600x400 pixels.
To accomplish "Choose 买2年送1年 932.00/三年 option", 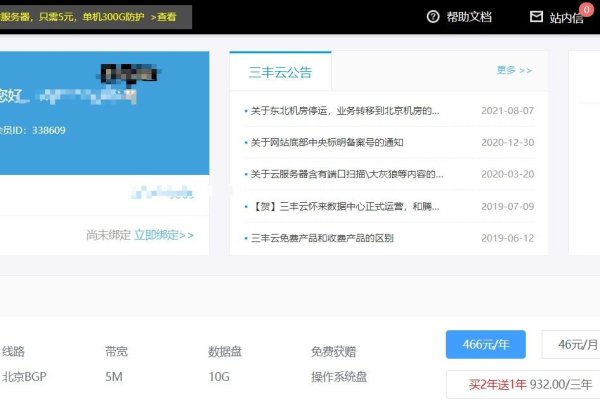I will point(523,384).
